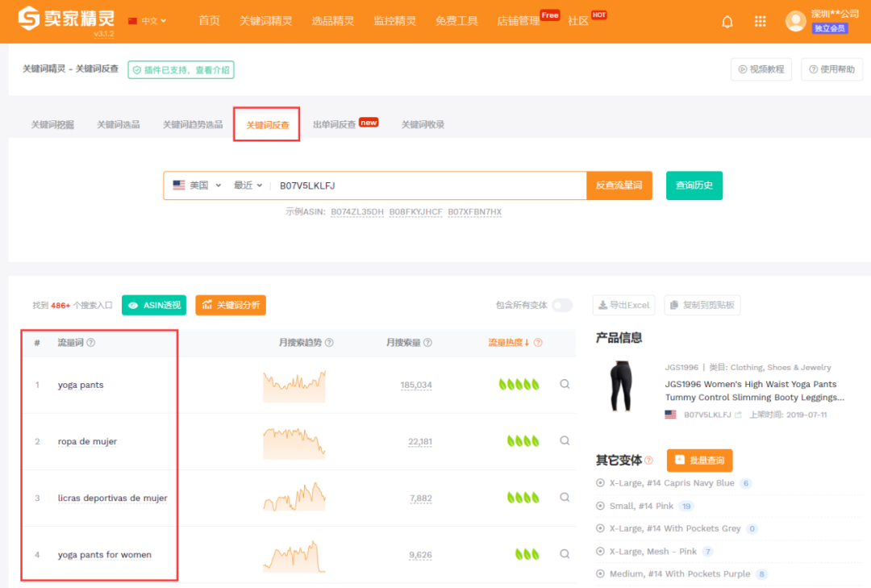Open 监控精灵 menu

tap(394, 21)
